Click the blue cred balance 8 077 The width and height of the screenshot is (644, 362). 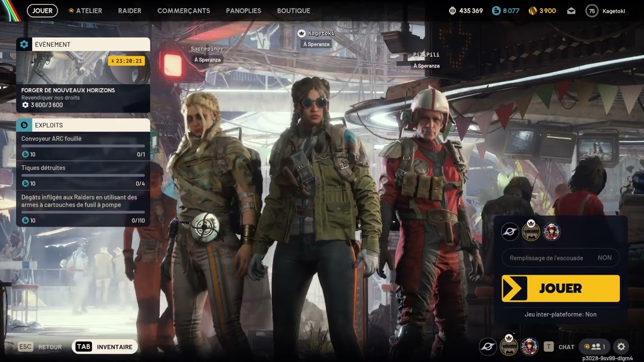click(506, 11)
